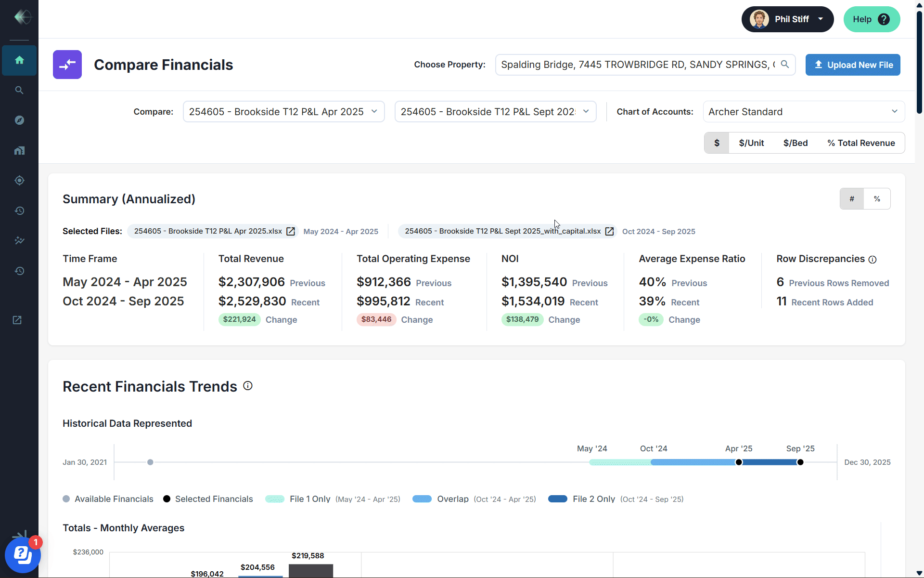Open the help chat widget bubble

pos(23,555)
